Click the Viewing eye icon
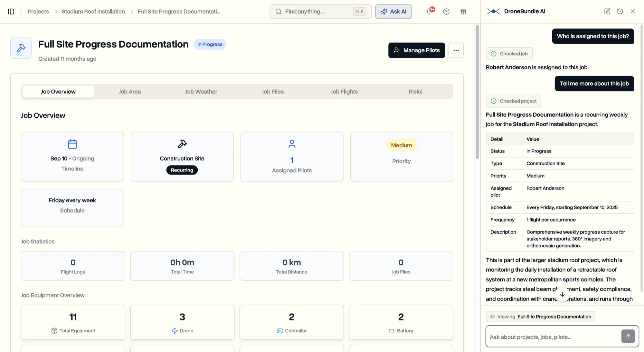The image size is (644, 352). (492, 317)
